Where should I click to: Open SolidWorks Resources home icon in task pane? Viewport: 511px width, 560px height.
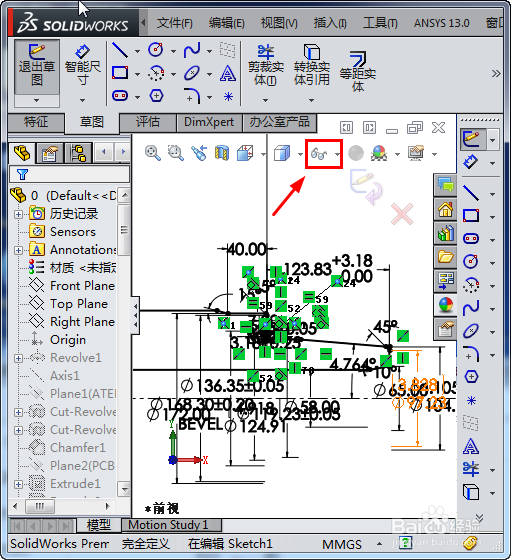445,209
